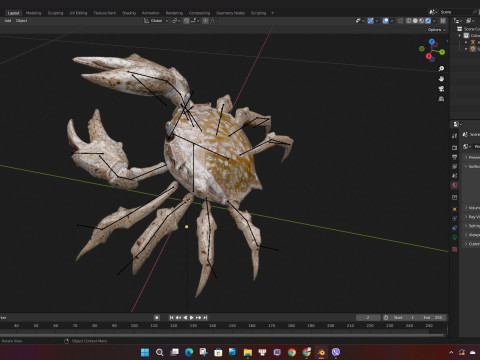Click the pan view hand icon
Viewport: 480px width, 360px height.
coord(441,79)
